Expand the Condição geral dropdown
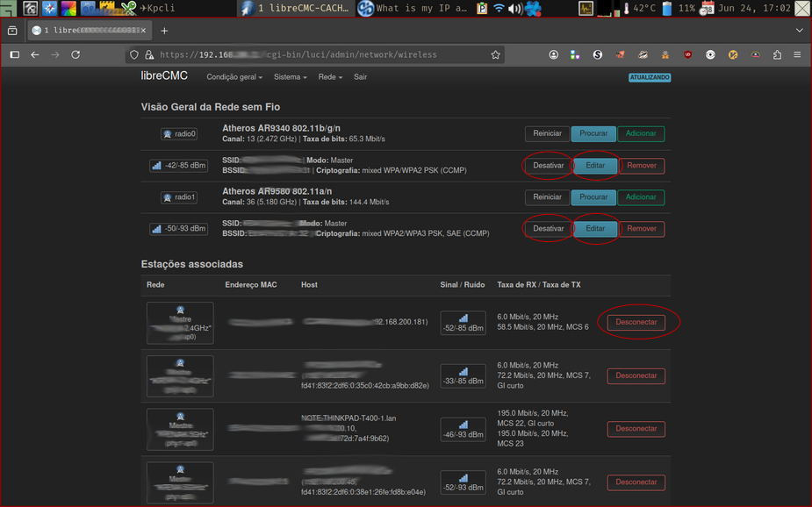The height and width of the screenshot is (507, 812). coord(234,77)
